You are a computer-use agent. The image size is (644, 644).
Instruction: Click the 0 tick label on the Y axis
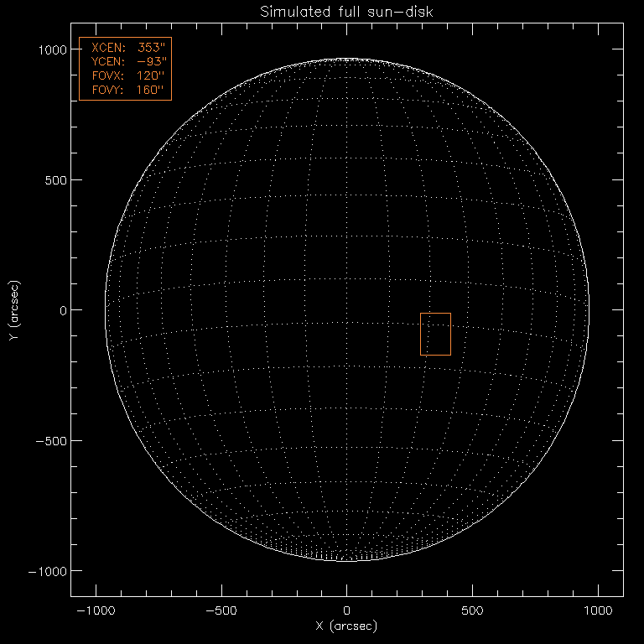tap(61, 310)
